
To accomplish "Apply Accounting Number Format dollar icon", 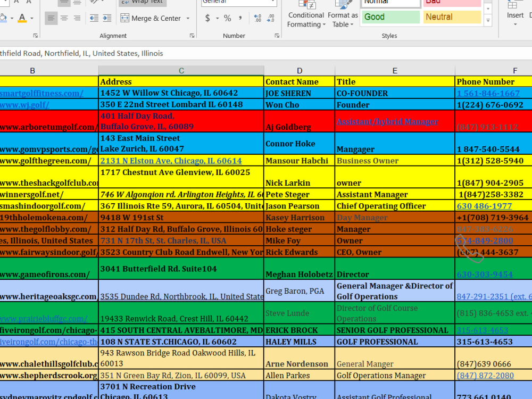I will click(207, 18).
